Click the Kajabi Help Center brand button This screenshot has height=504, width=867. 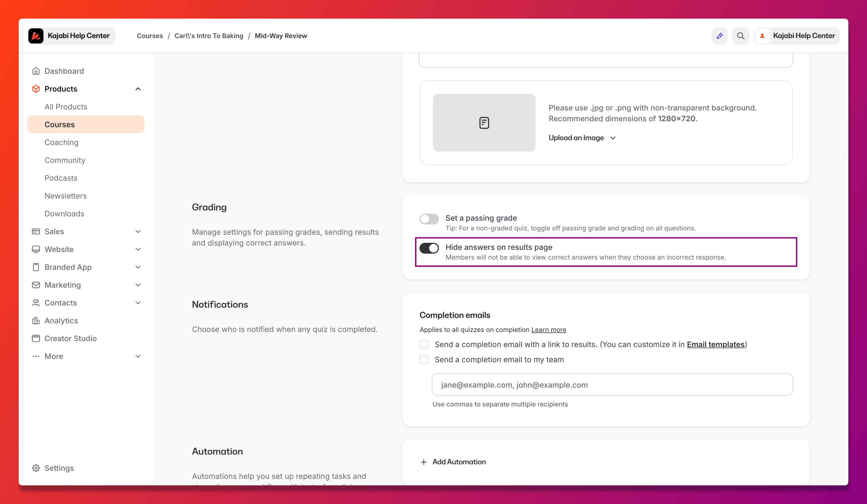click(x=71, y=36)
